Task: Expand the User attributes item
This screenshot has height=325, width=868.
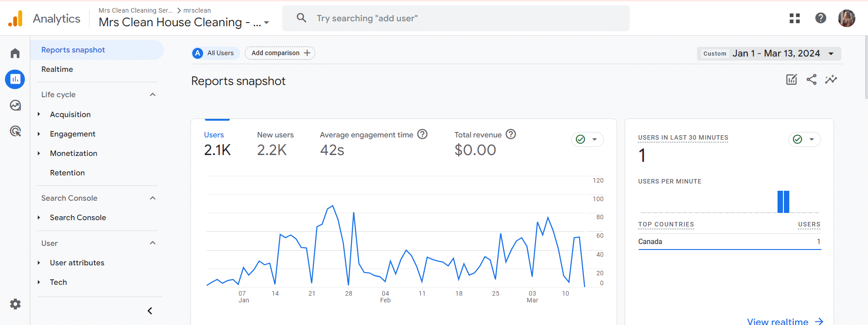Action: click(39, 263)
